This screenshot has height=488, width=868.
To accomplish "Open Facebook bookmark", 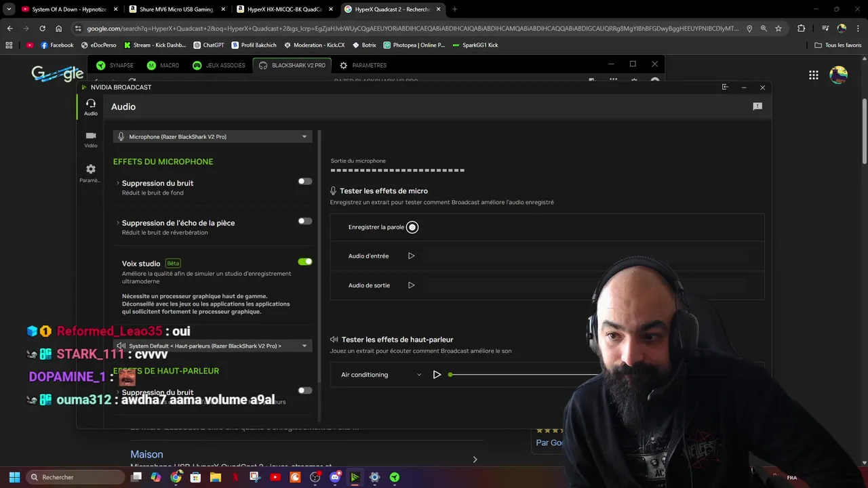I will 57,45.
